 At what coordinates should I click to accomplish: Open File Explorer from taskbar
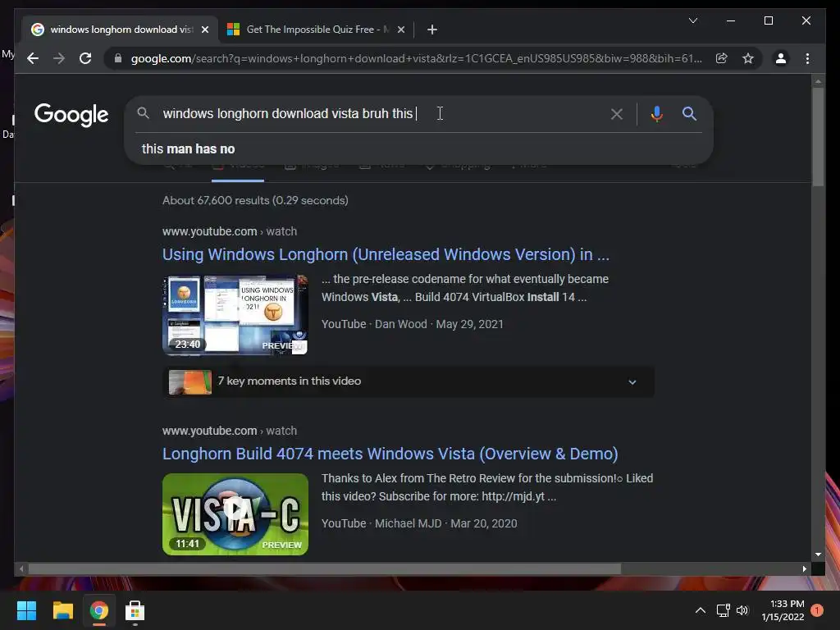pos(62,610)
